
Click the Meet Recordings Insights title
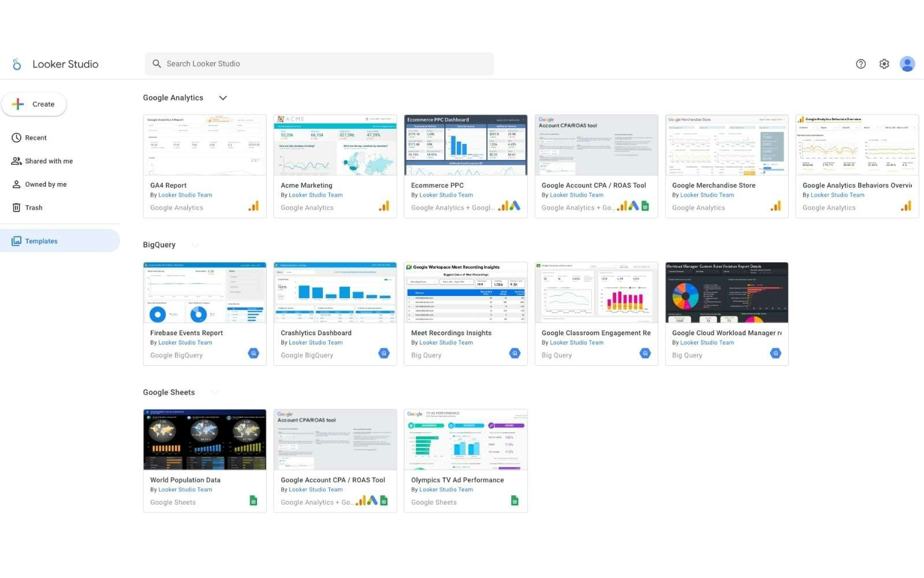tap(451, 333)
